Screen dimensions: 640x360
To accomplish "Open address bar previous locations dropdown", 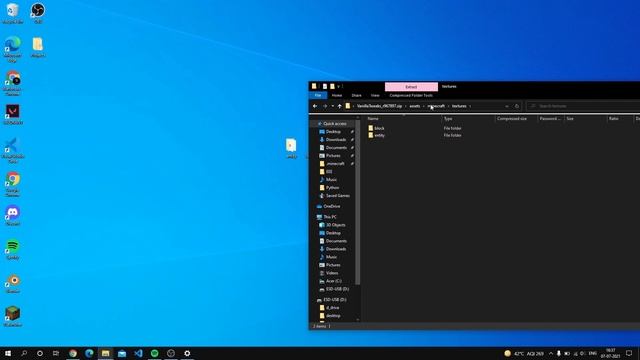I will pyautogui.click(x=507, y=106).
